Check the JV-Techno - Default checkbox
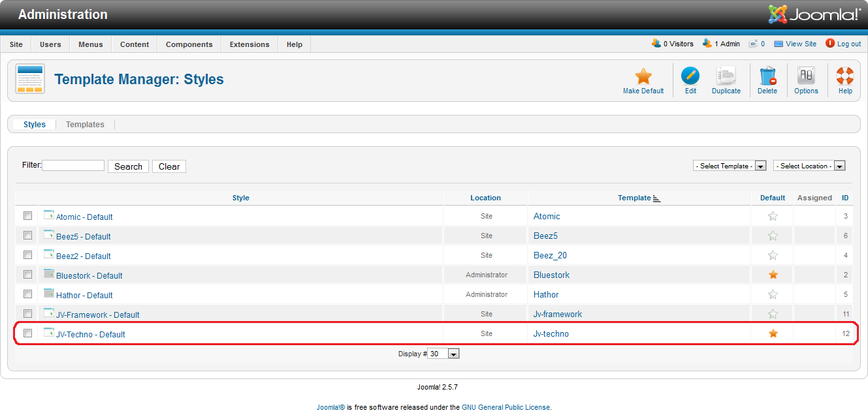Screen dimensions: 868x415 [x=27, y=333]
